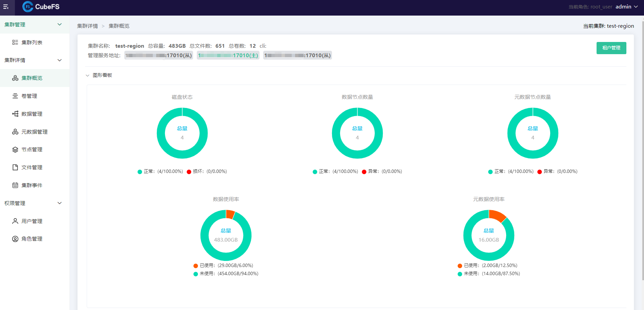Click the 总卷数 12 value
The height and width of the screenshot is (310, 644).
tap(253, 46)
